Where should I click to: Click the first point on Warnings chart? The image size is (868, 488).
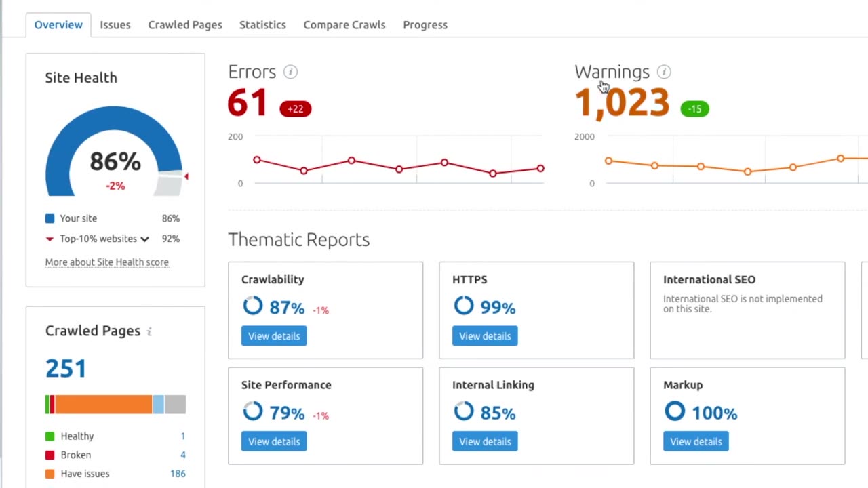608,161
